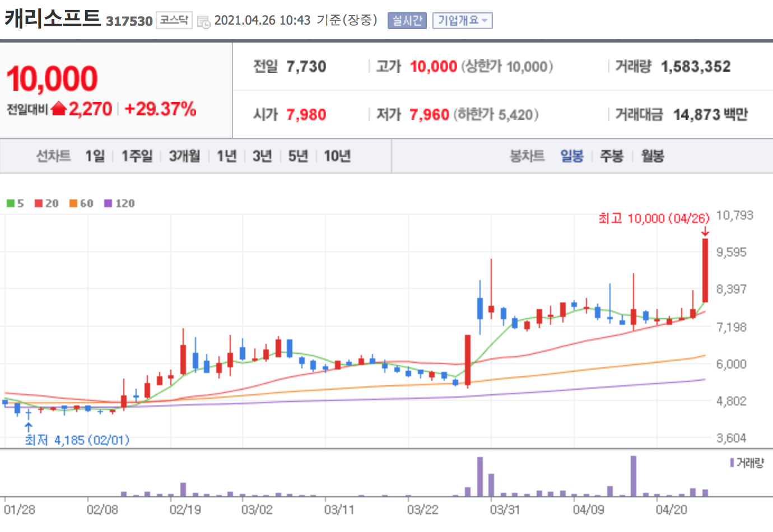773x532 pixels.
Task: Click the 선차트 label
Action: tap(53, 156)
